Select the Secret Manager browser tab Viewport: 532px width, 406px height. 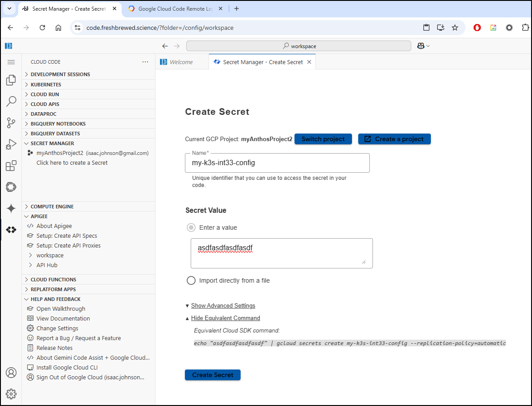point(69,9)
